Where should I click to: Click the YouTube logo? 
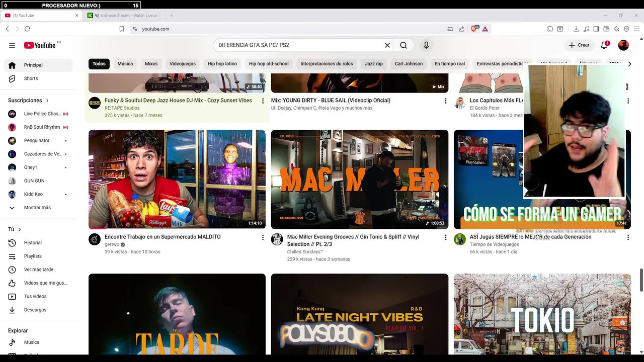[x=40, y=45]
